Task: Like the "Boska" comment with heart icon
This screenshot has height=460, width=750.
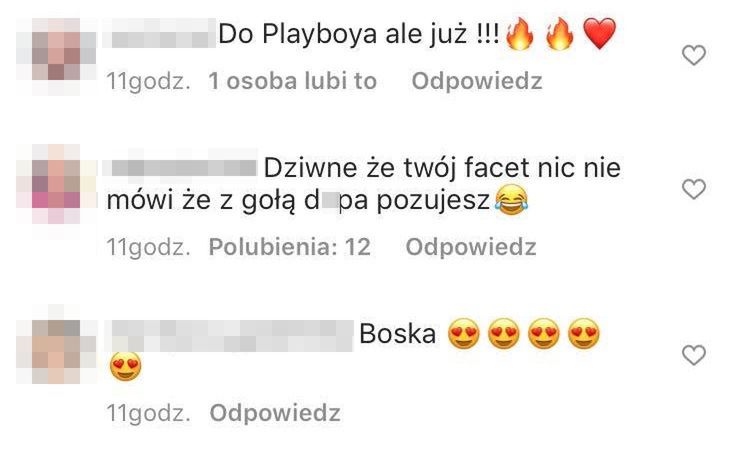Action: coord(694,355)
